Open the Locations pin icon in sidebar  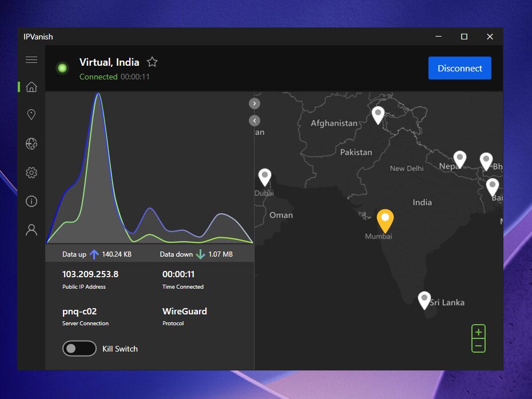pyautogui.click(x=31, y=114)
